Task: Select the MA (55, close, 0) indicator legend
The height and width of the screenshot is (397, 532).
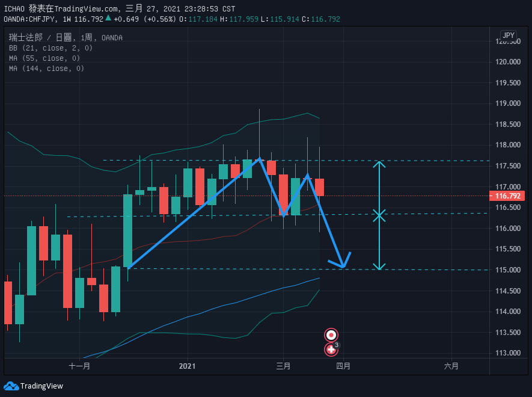Action: click(x=44, y=58)
